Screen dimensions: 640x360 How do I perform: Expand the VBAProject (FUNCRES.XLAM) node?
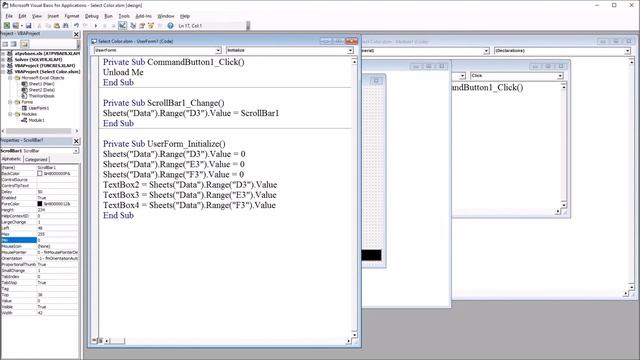pyautogui.click(x=4, y=65)
